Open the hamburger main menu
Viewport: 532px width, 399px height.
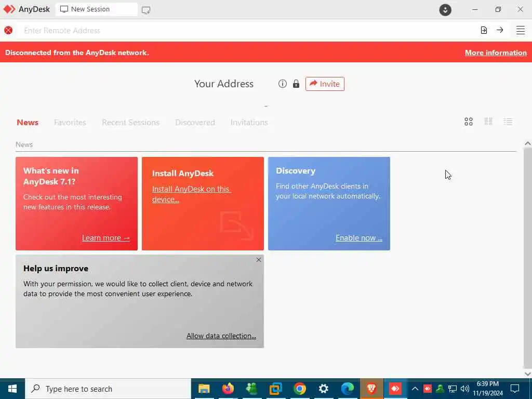pos(521,30)
